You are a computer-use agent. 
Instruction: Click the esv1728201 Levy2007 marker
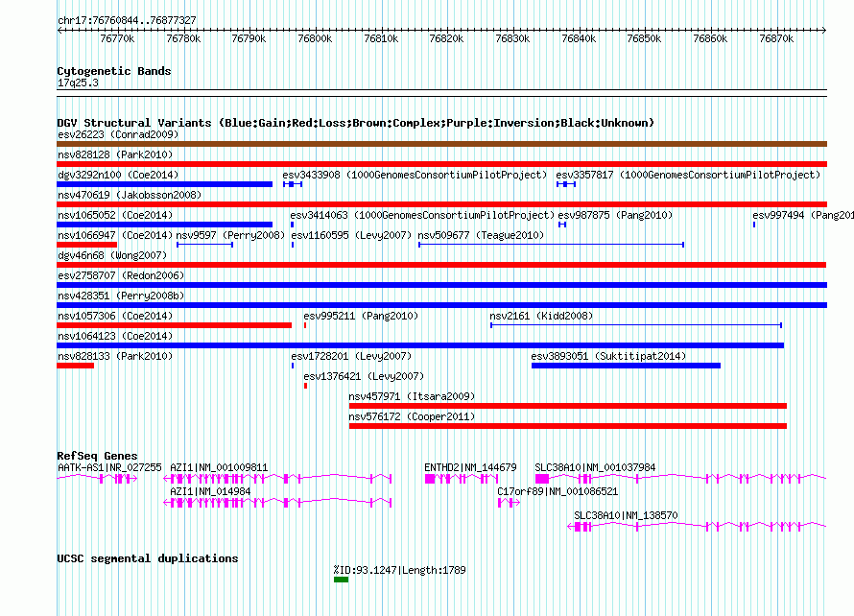tap(293, 366)
